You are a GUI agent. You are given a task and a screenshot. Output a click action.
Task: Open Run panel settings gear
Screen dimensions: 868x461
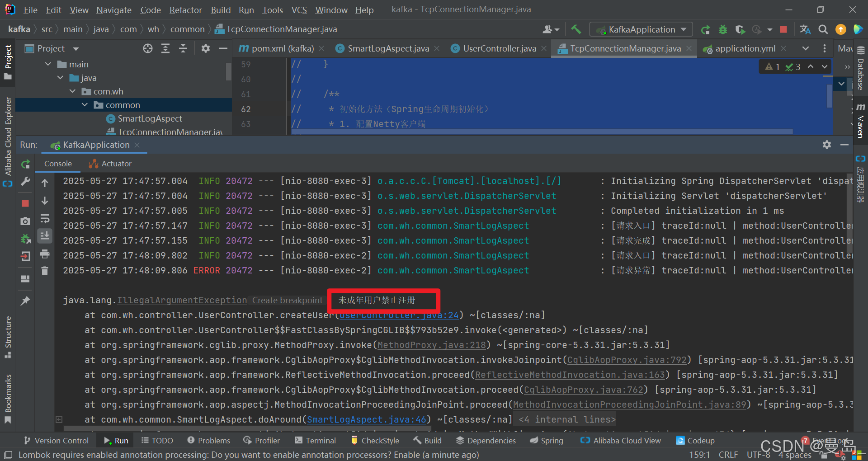[x=827, y=145]
